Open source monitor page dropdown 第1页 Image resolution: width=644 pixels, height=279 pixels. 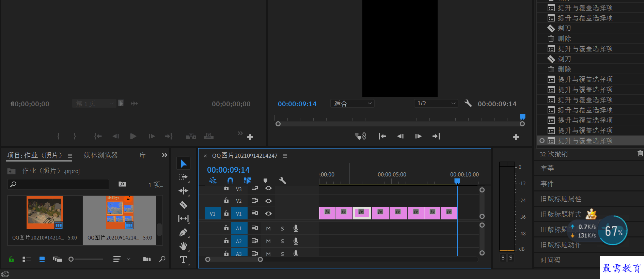(94, 103)
